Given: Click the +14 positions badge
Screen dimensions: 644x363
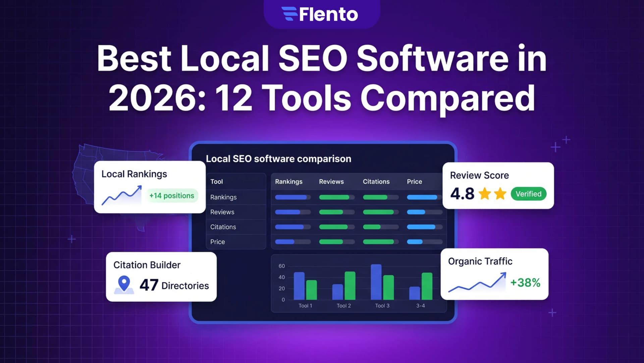Looking at the screenshot, I should pyautogui.click(x=172, y=195).
